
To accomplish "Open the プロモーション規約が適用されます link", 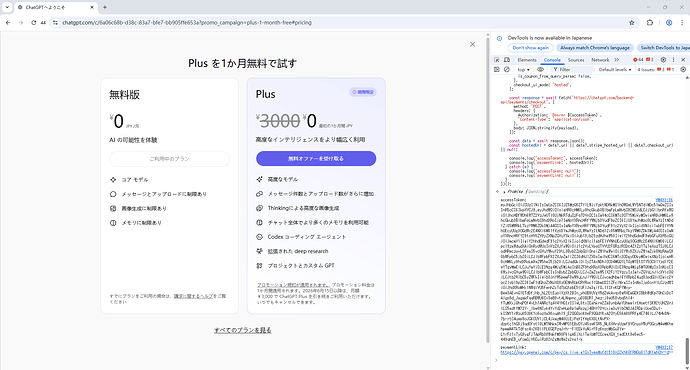I will [293, 285].
